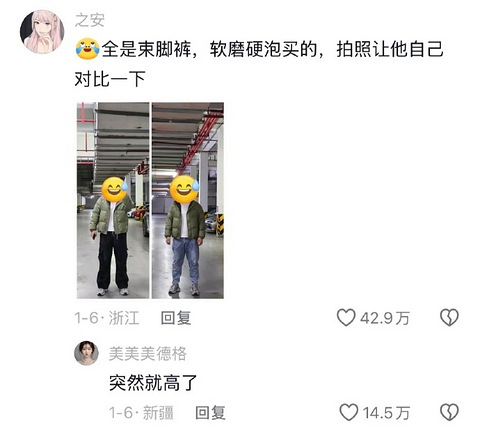Open the username 美美美德格
The height and width of the screenshot is (433, 480).
pos(148,353)
